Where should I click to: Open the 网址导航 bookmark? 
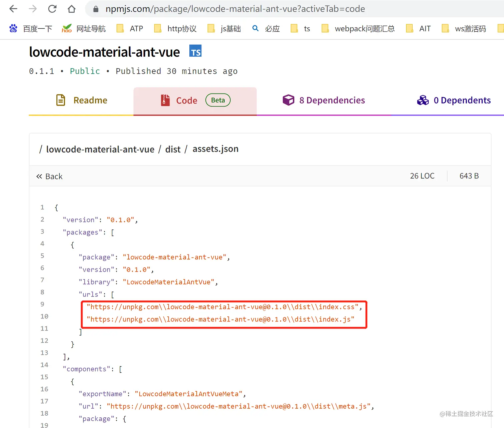[84, 29]
